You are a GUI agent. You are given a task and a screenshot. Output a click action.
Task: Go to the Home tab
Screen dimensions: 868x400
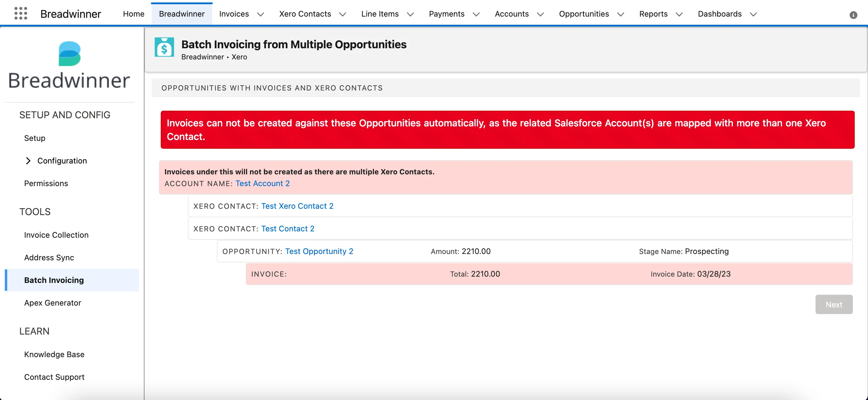pyautogui.click(x=133, y=14)
